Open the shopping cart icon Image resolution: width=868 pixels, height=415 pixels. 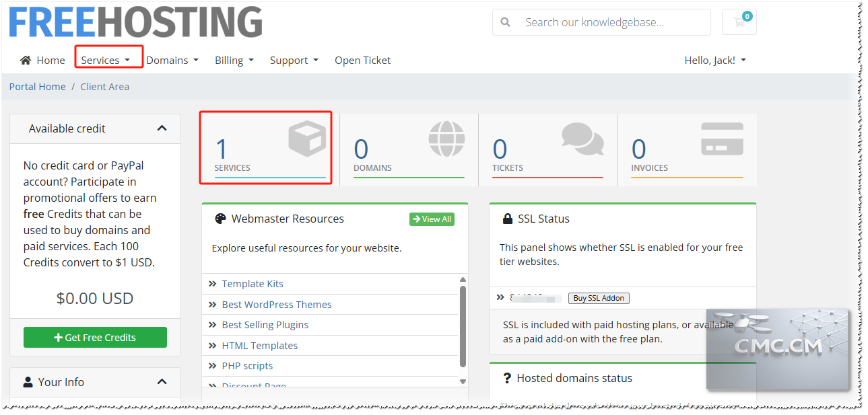(x=739, y=22)
